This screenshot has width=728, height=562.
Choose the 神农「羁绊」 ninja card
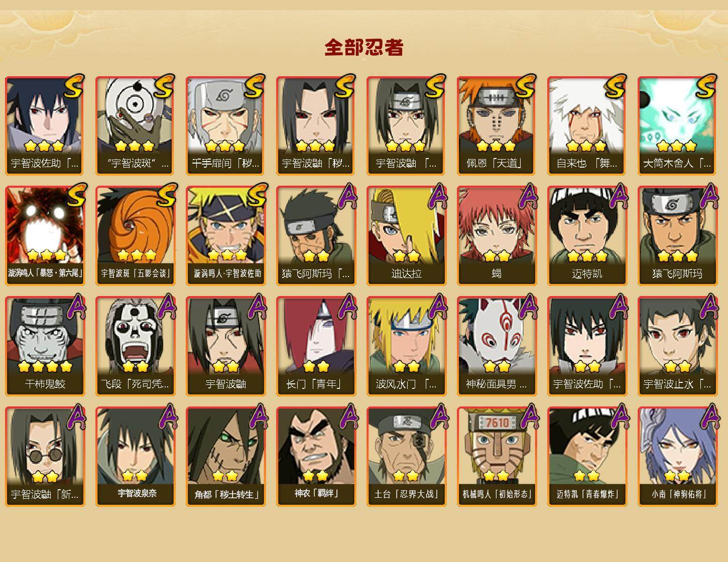pyautogui.click(x=316, y=456)
